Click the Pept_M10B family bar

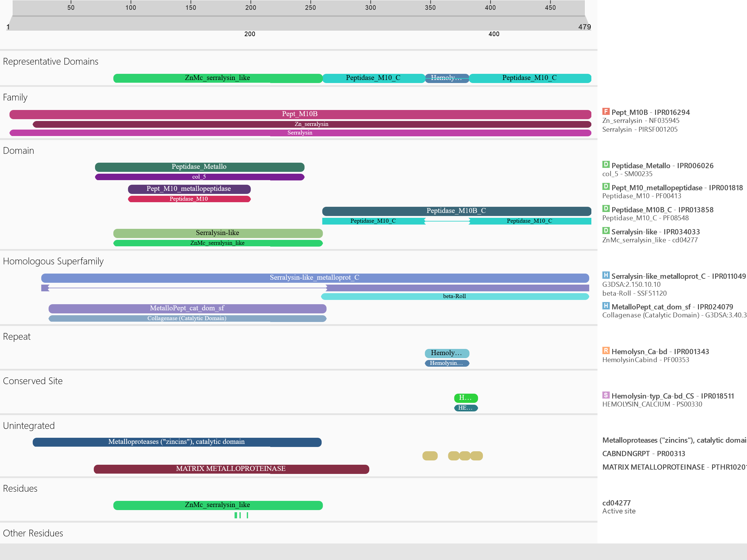tap(300, 114)
